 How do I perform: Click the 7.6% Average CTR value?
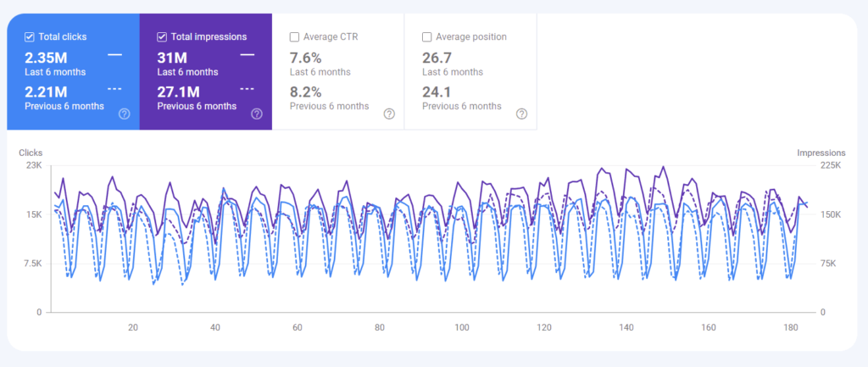point(304,58)
